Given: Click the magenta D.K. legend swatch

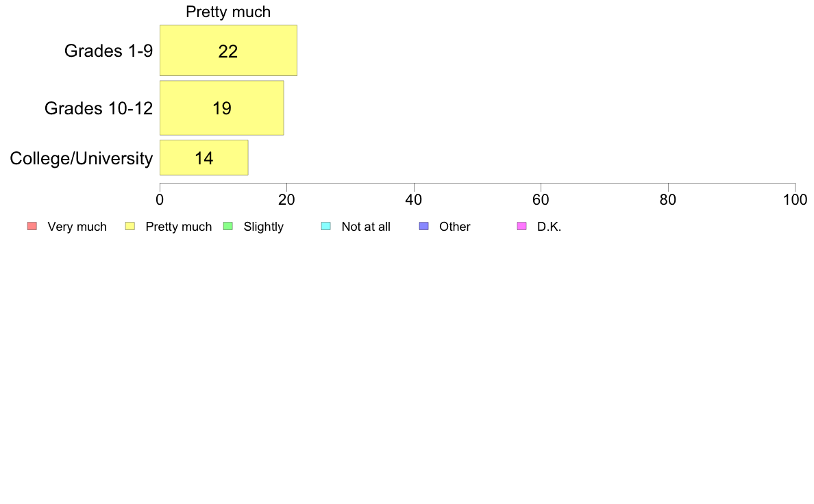Looking at the screenshot, I should (x=521, y=226).
